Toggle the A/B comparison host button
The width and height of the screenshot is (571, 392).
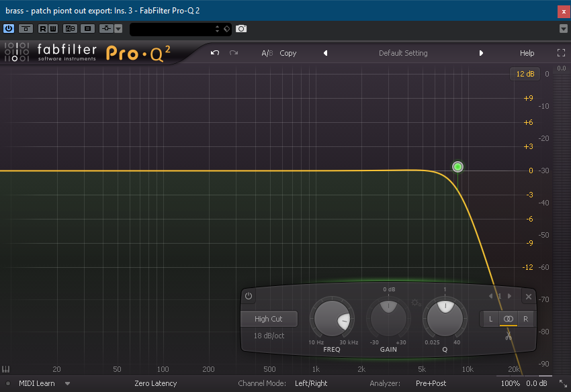tap(71, 28)
